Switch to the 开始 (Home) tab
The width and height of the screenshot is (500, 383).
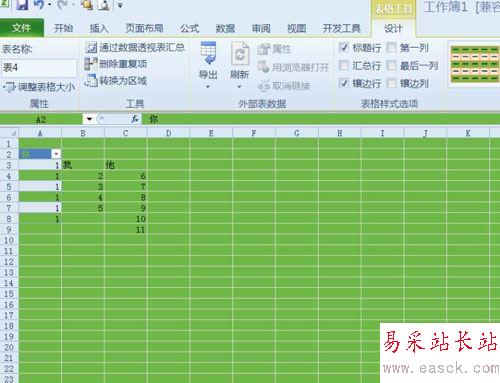pos(63,28)
